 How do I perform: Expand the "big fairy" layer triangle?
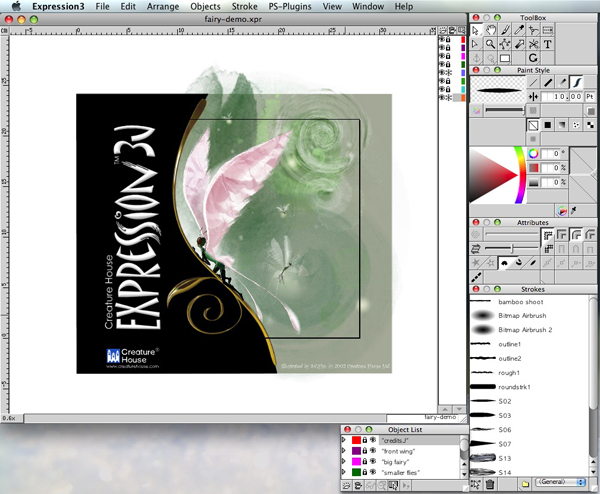pyautogui.click(x=344, y=461)
